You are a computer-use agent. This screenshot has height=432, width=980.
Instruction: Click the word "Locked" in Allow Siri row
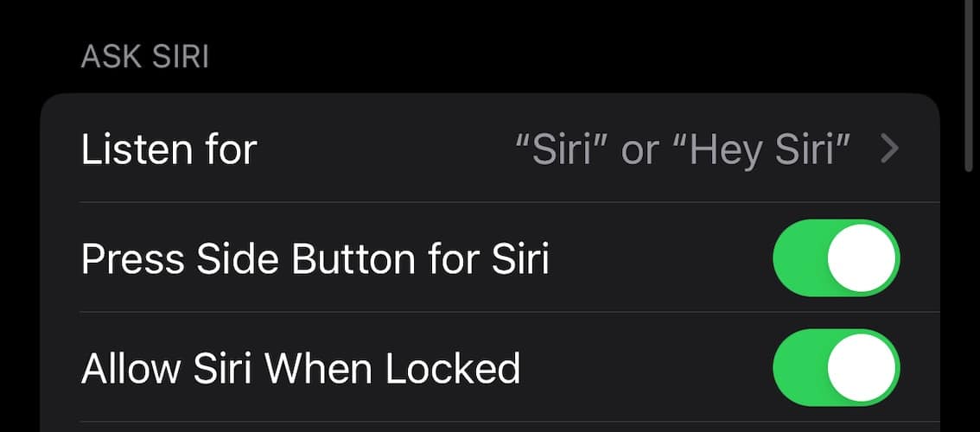click(453, 368)
